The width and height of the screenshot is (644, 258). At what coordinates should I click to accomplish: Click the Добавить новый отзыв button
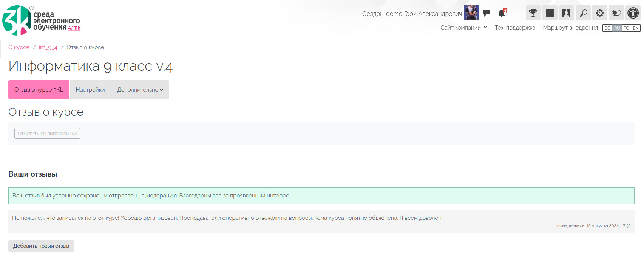(x=41, y=246)
